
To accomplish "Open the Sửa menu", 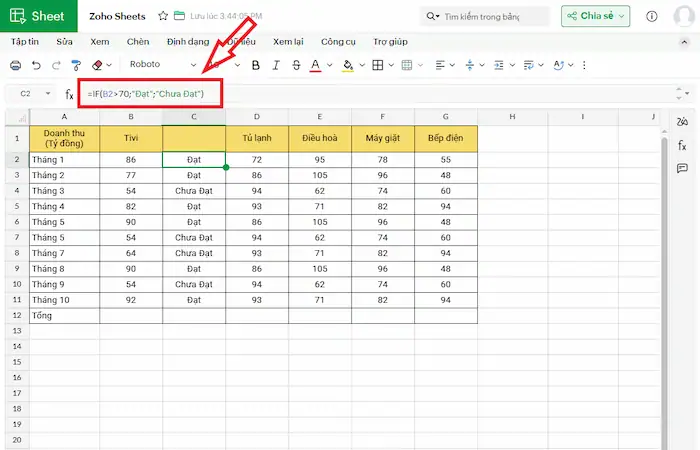I will pos(64,42).
